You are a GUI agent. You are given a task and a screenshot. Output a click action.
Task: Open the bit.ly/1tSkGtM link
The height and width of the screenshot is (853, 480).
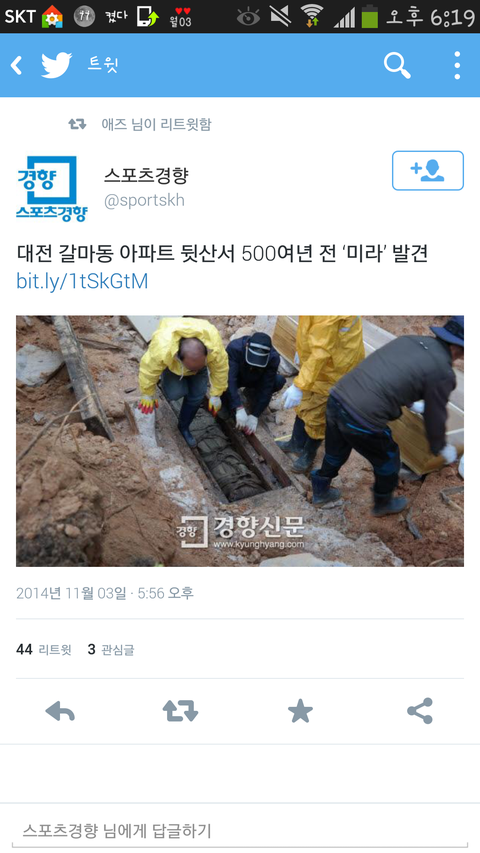[82, 281]
